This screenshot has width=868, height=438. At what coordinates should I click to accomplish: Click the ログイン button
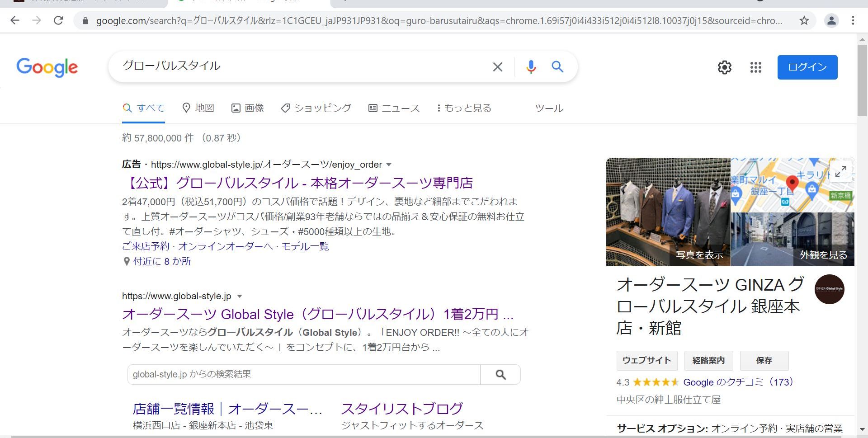tap(807, 67)
